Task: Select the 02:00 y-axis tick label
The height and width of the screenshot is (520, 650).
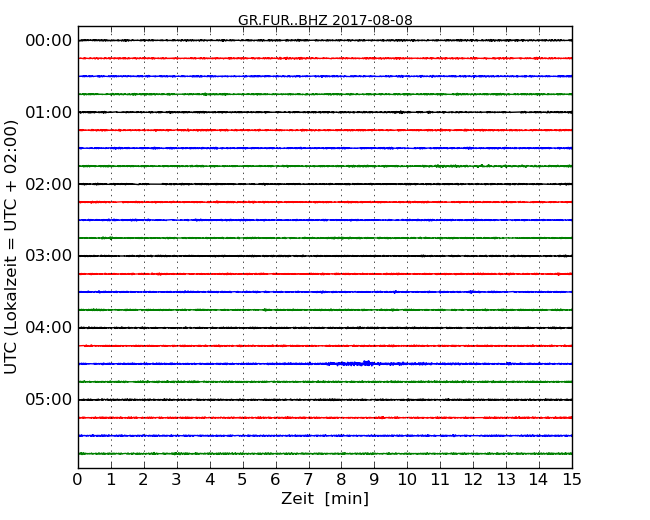Action: [x=49, y=184]
